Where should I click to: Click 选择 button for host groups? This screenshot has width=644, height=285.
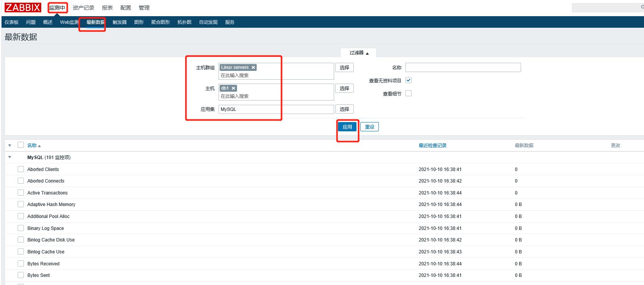pyautogui.click(x=344, y=67)
